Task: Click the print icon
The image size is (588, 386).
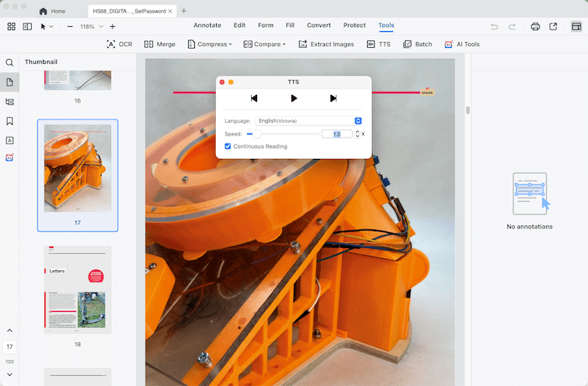Action: click(535, 26)
